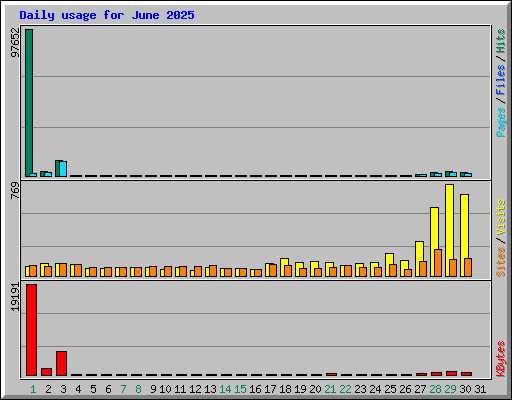Select green day 28 label on the x-axis
This screenshot has width=512, height=400.
[435, 389]
